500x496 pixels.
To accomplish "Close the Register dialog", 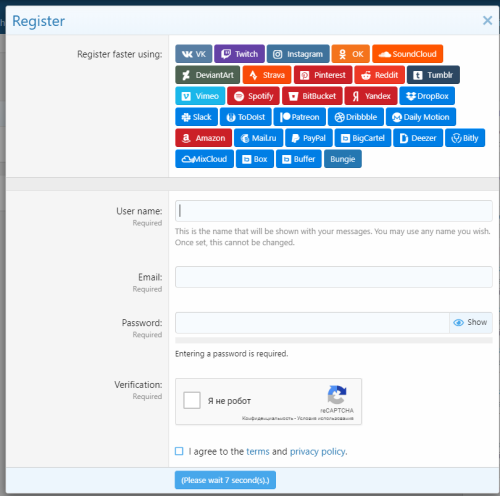I will click(487, 20).
